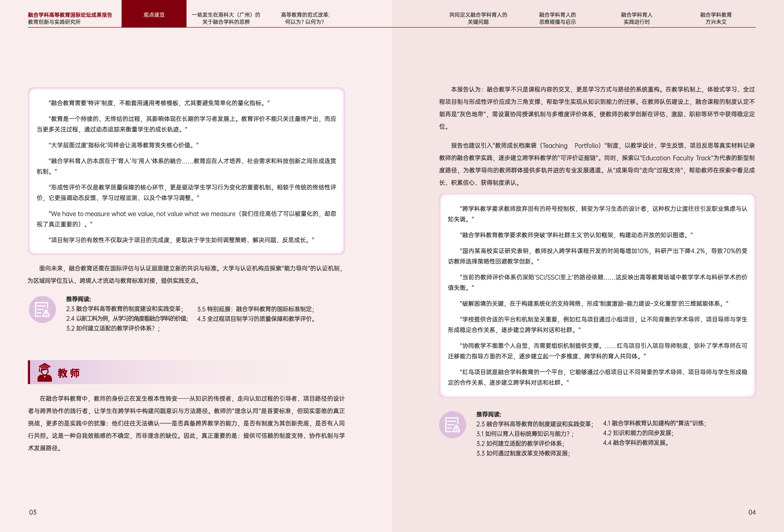Image resolution: width=784 pixels, height=532 pixels.
Task: Click quote beginning "项目制学习的有效性
Action: click(181, 240)
